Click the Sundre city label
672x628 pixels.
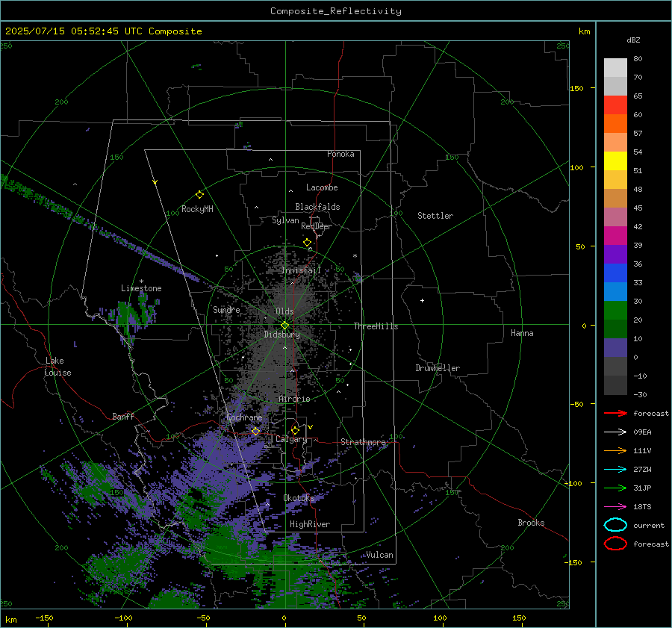pos(226,309)
